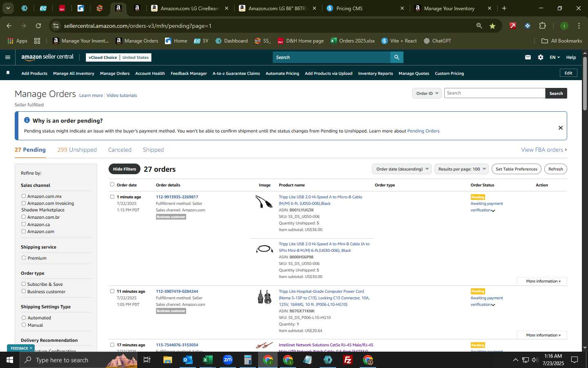
Task: Close the 'Why is an order pending' banner
Action: tap(561, 128)
